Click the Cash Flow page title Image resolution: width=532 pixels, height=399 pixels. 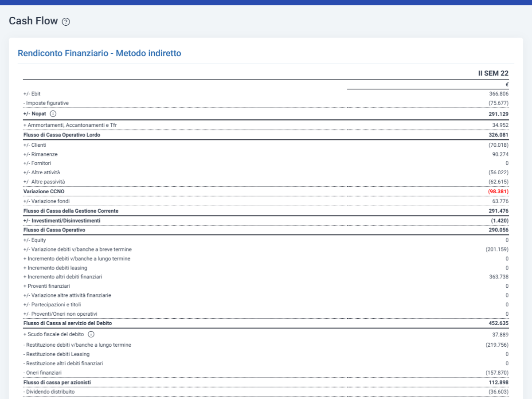(34, 21)
